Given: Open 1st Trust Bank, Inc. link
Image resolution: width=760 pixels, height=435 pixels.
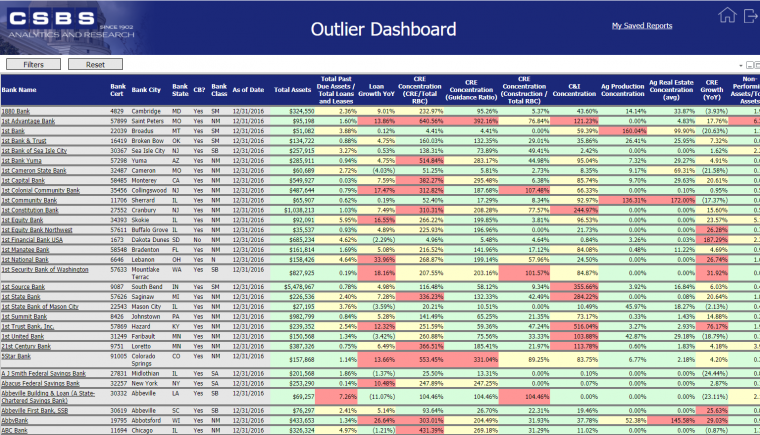Looking at the screenshot, I should [x=28, y=326].
